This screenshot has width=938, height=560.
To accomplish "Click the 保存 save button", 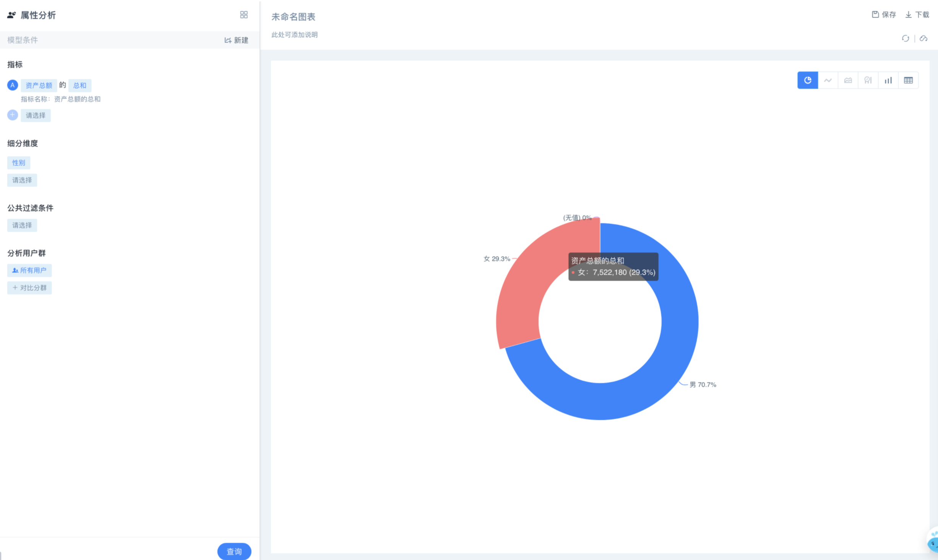I will point(884,15).
